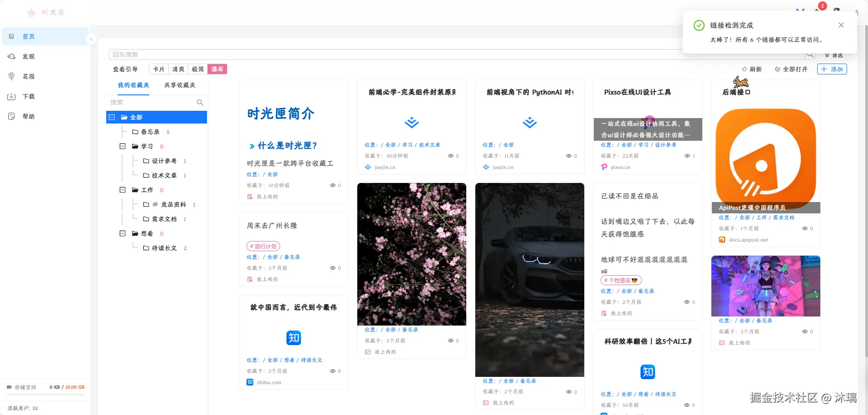Click the 查看引导 button

(x=125, y=69)
